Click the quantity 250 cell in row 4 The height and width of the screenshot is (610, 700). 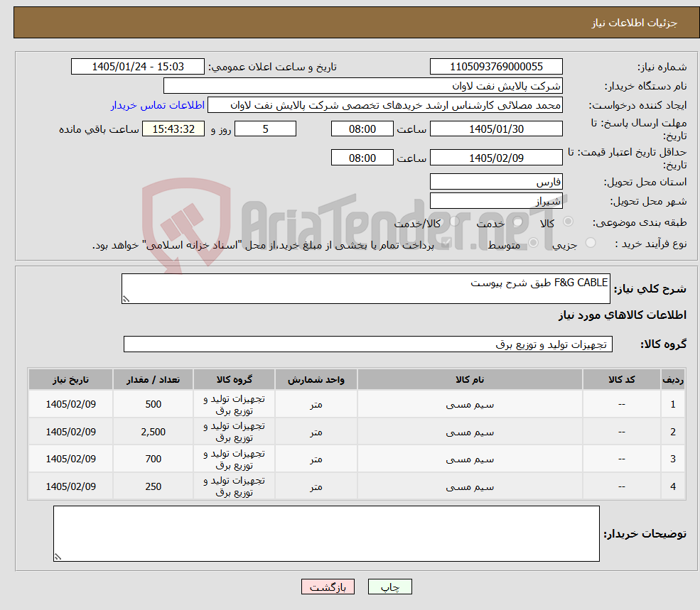153,486
